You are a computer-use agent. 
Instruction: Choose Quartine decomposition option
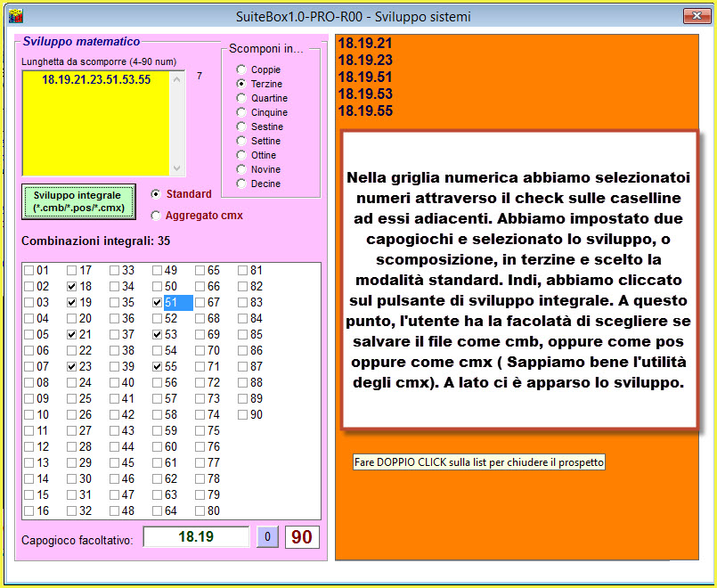[240, 98]
